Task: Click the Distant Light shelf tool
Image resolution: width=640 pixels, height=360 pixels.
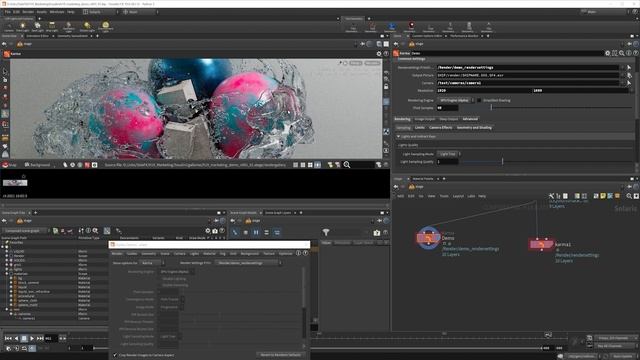Action: click(x=87, y=27)
